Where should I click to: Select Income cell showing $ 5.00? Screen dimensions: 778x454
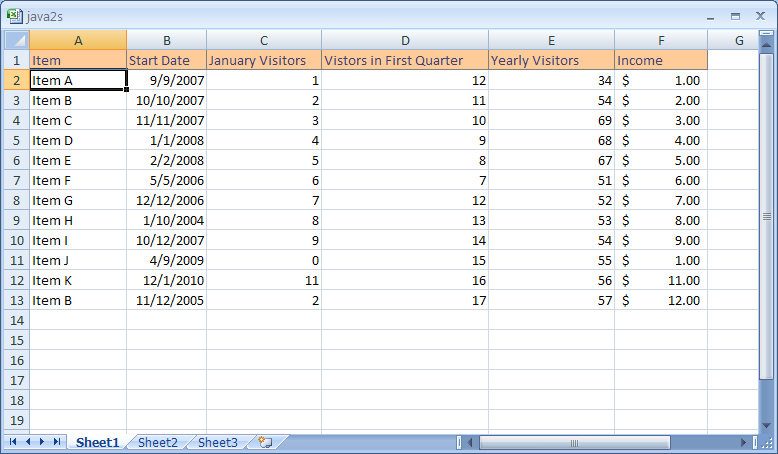(661, 160)
